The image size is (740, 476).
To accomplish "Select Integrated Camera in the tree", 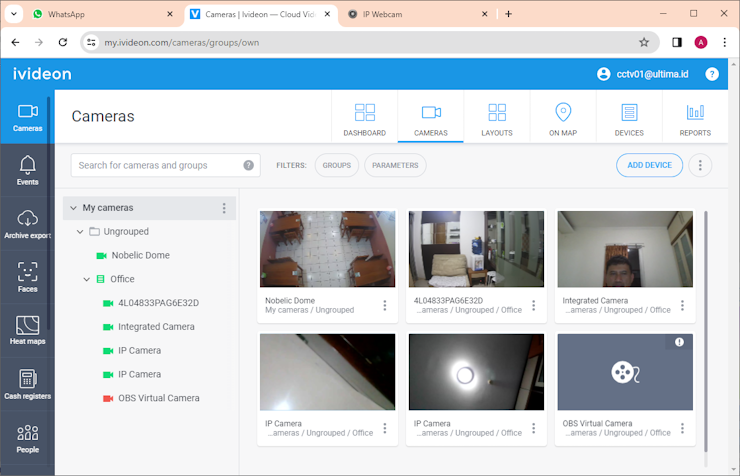I will [x=156, y=326].
